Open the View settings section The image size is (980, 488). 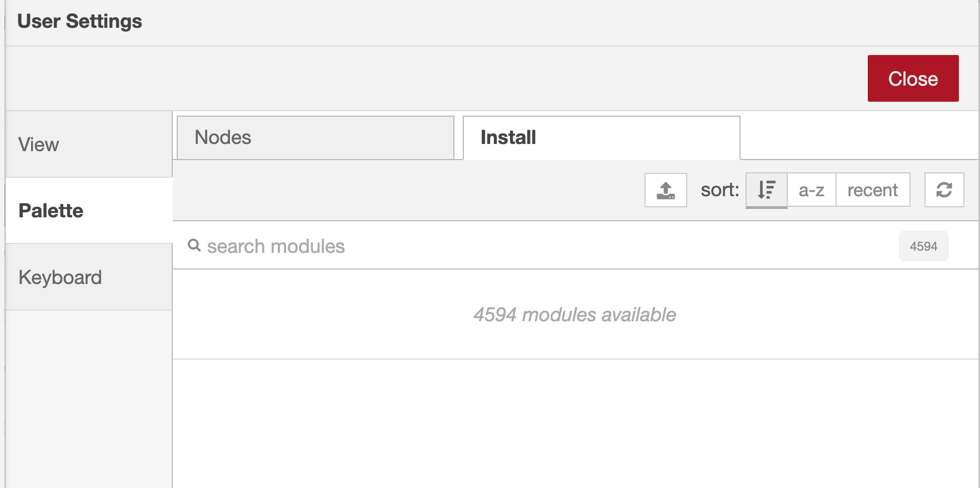point(89,145)
